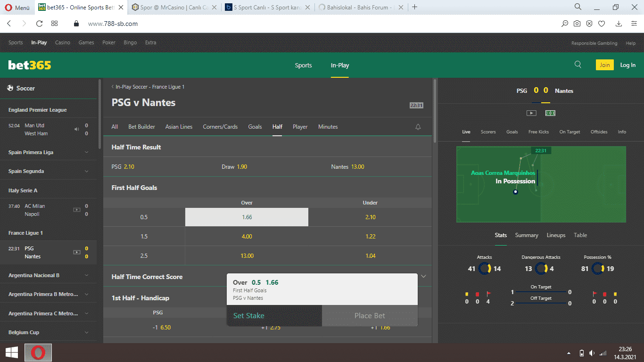Open a new tab with plus button
The image size is (644, 362).
tap(415, 7)
